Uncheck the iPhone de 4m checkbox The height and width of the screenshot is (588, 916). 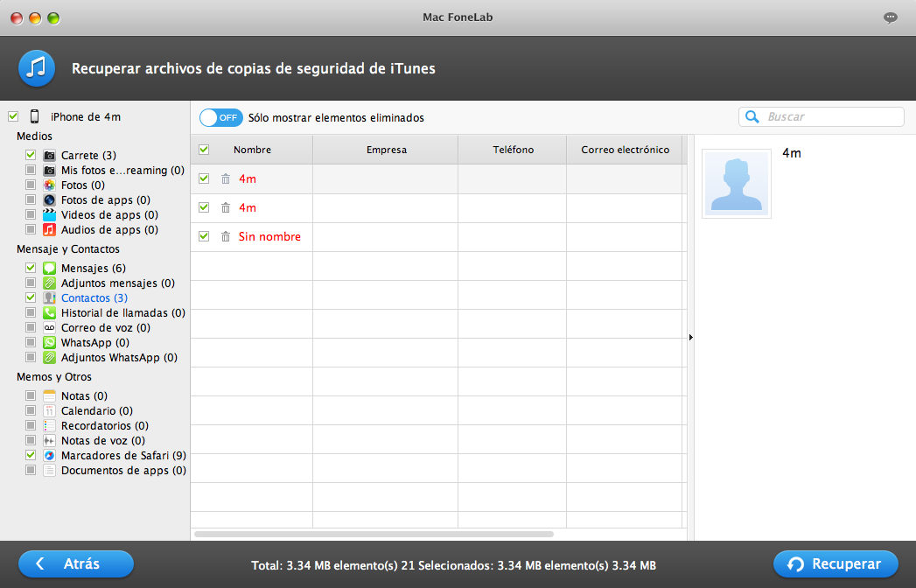click(13, 117)
